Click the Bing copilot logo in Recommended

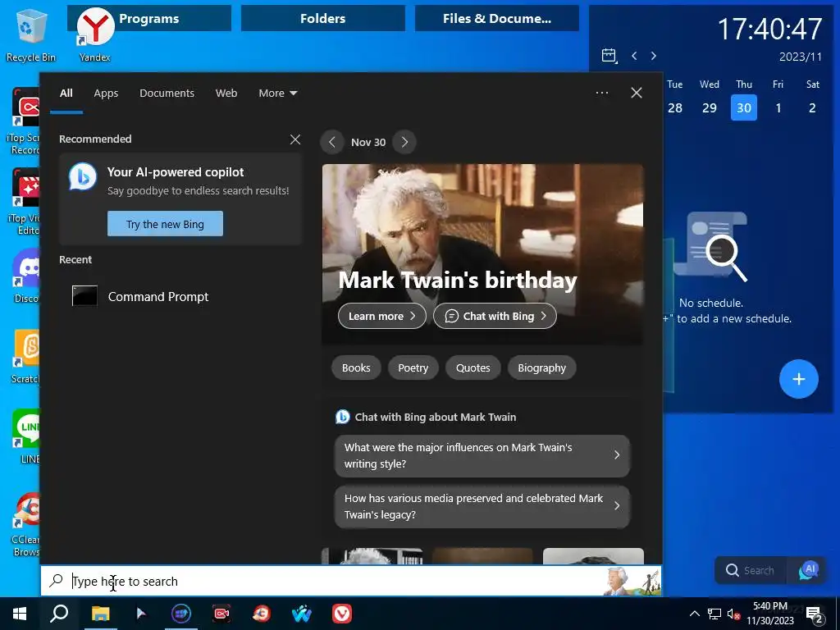[83, 177]
